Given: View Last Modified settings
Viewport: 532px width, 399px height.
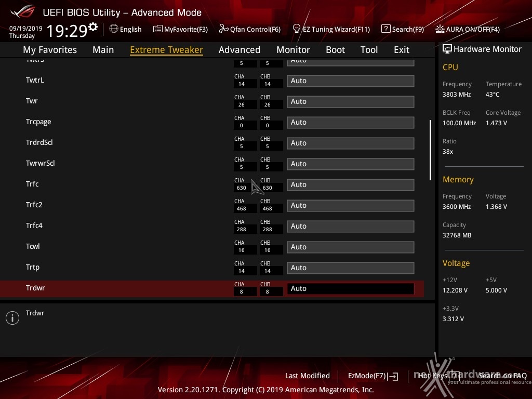Looking at the screenshot, I should click(x=308, y=376).
